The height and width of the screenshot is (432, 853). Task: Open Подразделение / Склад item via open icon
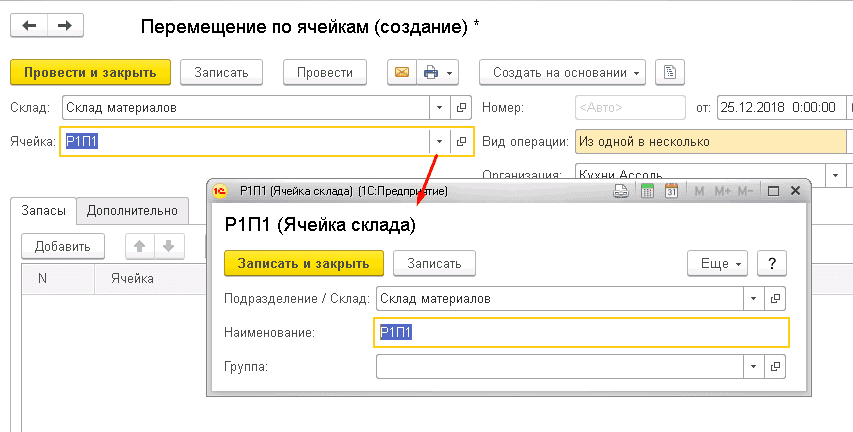pyautogui.click(x=775, y=298)
